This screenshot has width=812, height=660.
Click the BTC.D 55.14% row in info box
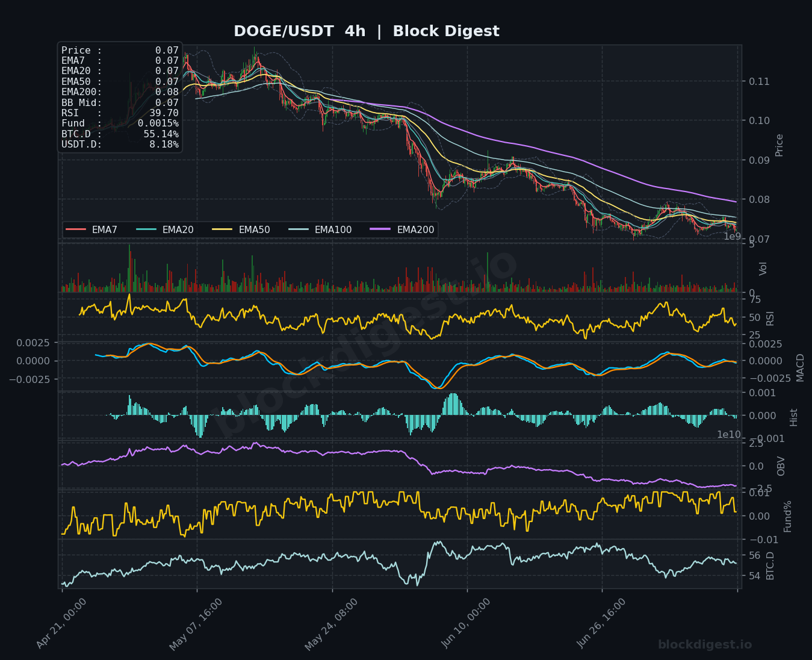(x=120, y=134)
